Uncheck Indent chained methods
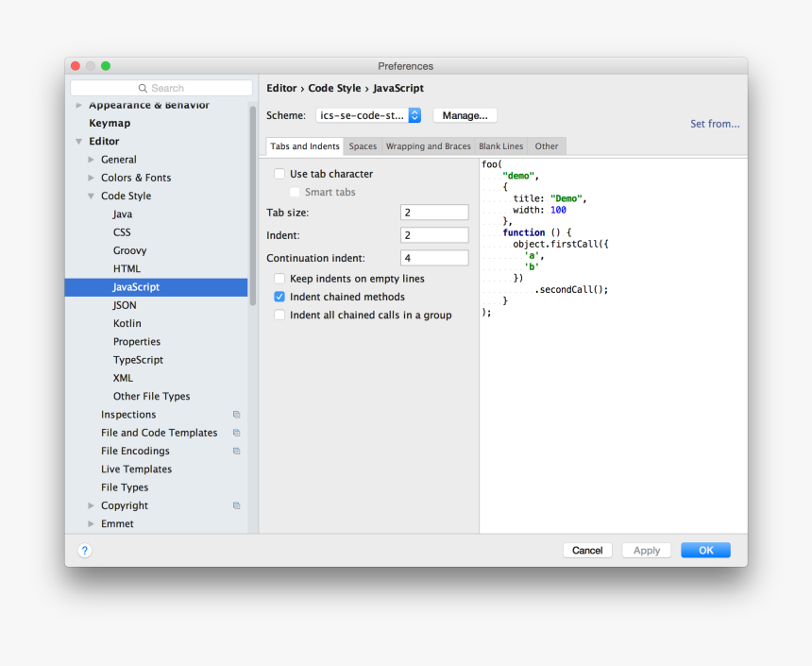 tap(279, 297)
